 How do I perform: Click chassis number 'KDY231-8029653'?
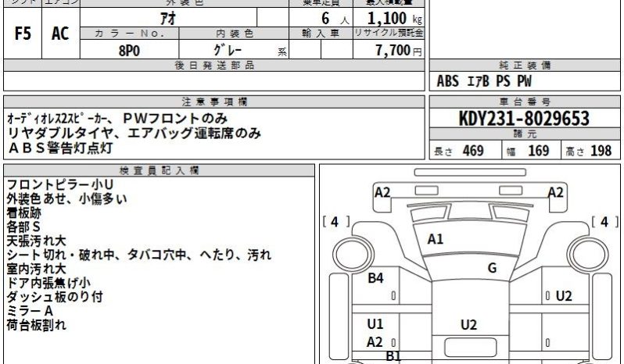point(524,119)
